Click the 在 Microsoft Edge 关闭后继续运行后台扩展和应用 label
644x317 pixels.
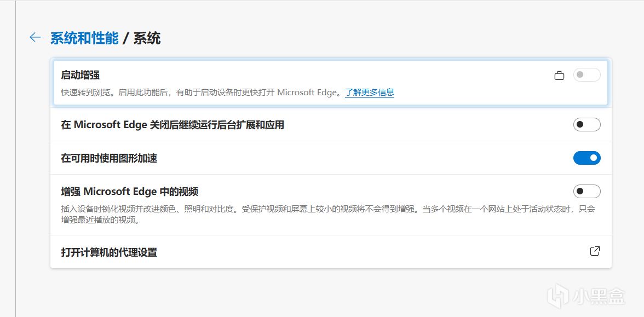[x=173, y=125]
